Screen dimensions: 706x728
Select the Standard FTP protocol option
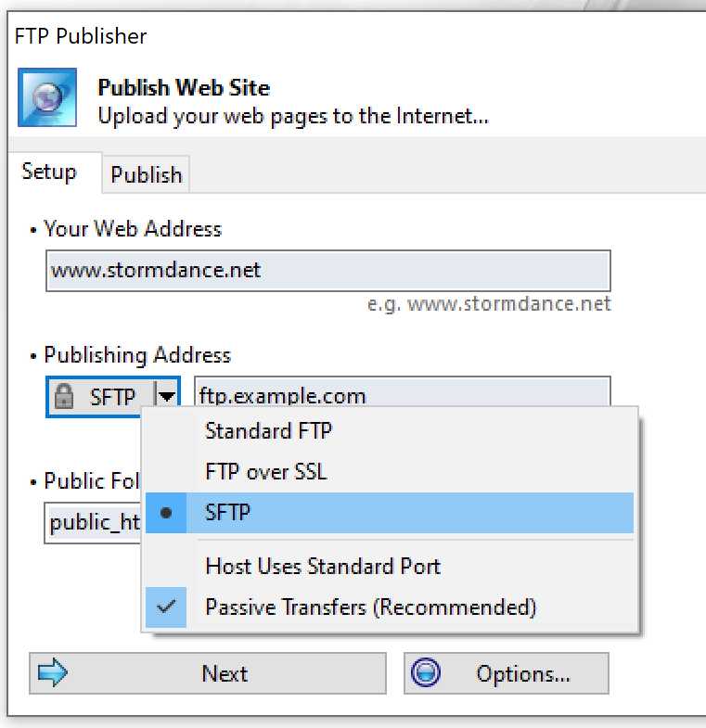tap(390, 431)
